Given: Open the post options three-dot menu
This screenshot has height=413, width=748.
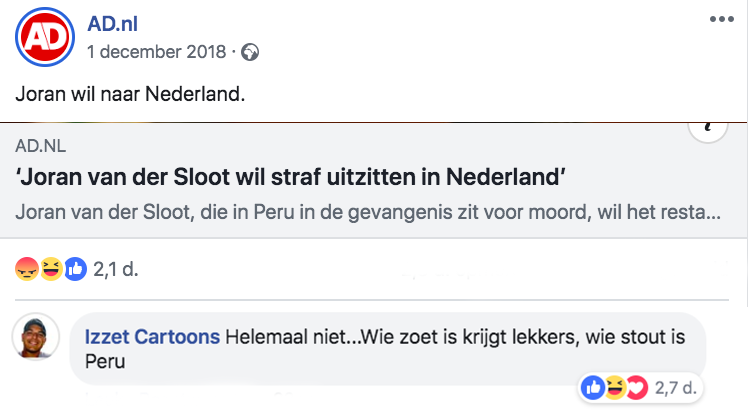Looking at the screenshot, I should 720,20.
